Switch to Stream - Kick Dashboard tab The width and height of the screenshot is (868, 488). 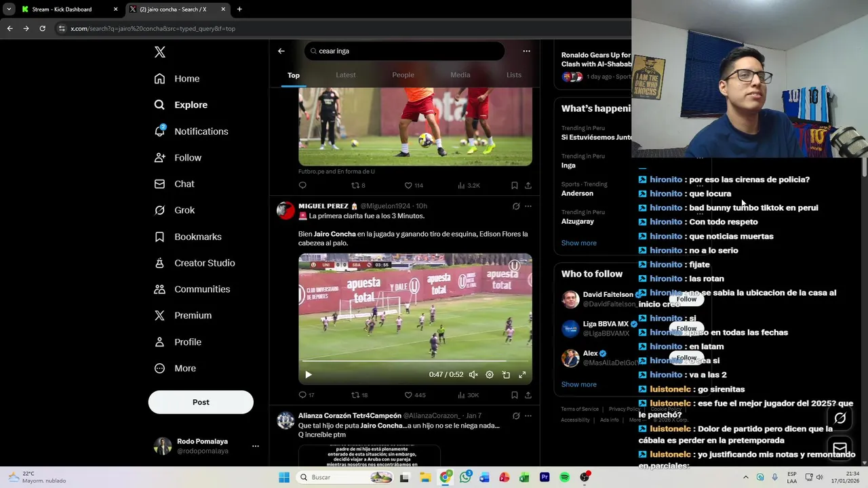click(69, 9)
